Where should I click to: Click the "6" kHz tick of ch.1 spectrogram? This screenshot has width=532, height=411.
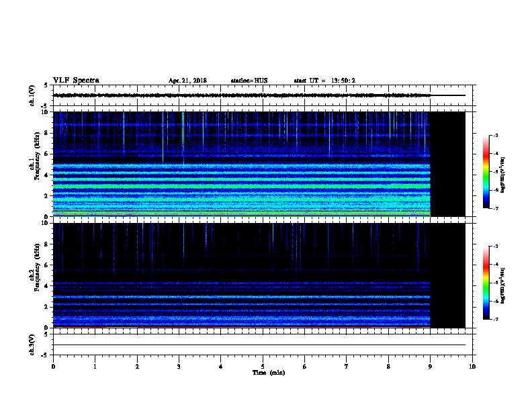pyautogui.click(x=46, y=154)
